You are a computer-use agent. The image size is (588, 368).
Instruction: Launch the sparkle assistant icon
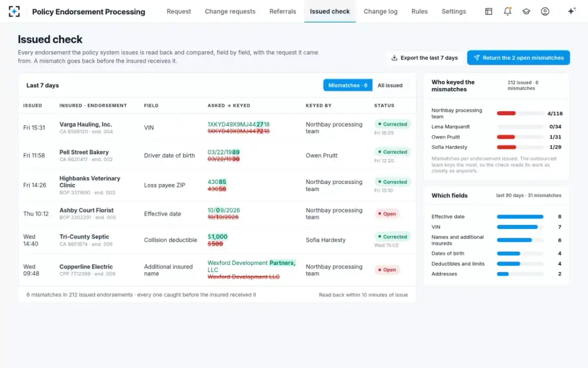click(571, 11)
